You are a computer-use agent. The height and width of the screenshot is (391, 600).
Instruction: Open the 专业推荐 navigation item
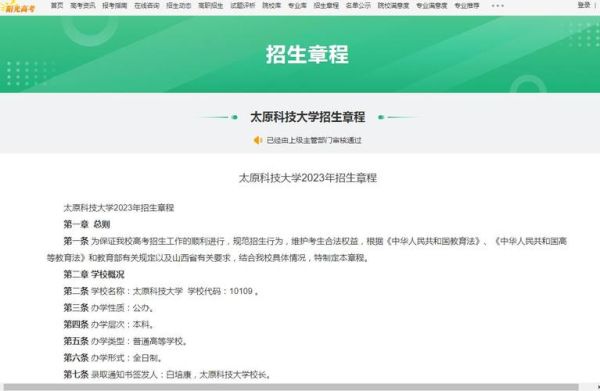[467, 5]
